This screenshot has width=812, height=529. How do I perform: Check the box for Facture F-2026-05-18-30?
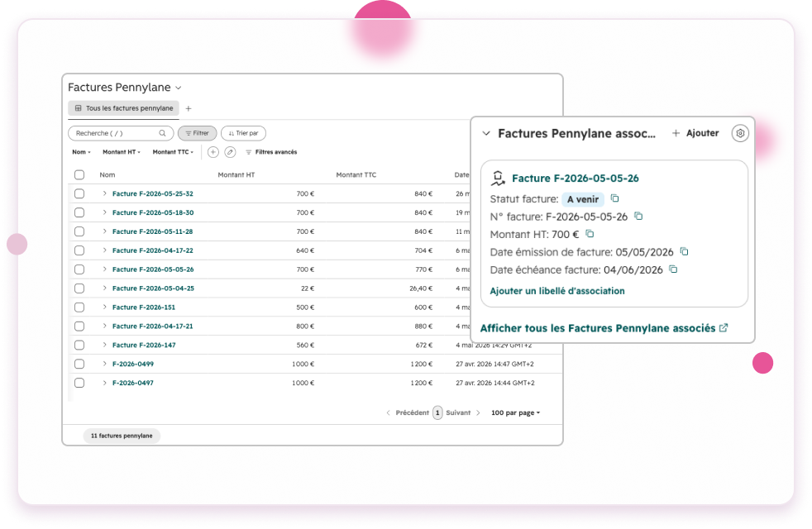tap(79, 212)
